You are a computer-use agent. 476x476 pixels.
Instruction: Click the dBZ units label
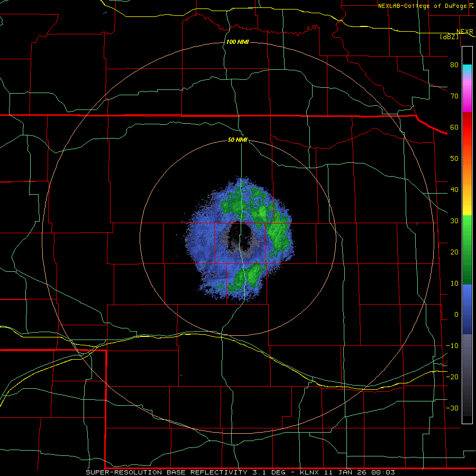coord(449,36)
